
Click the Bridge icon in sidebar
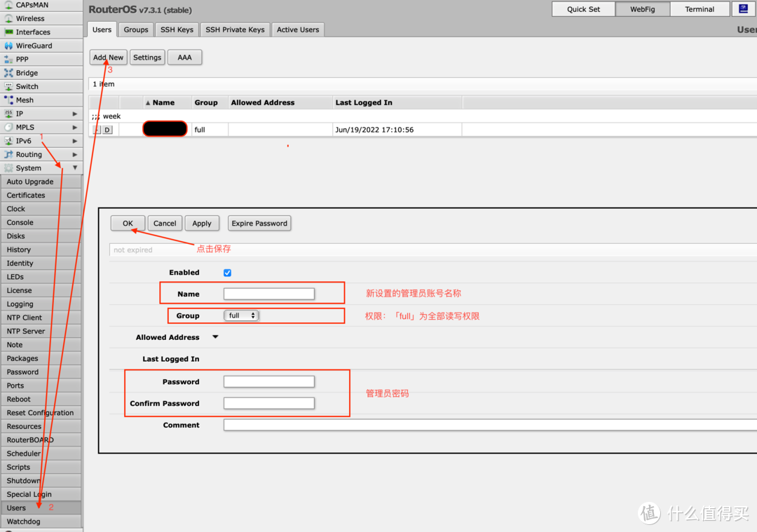click(8, 73)
